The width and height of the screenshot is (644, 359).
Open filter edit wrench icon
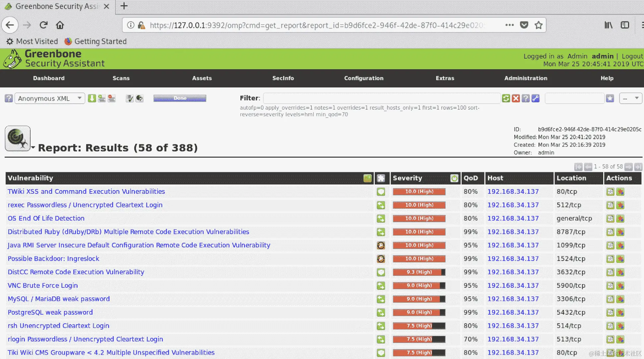tap(536, 98)
